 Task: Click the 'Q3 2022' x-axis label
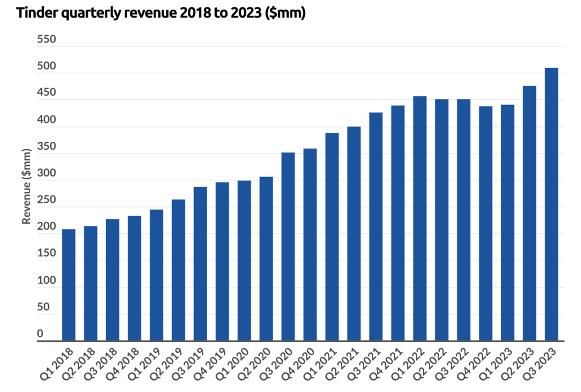point(452,364)
